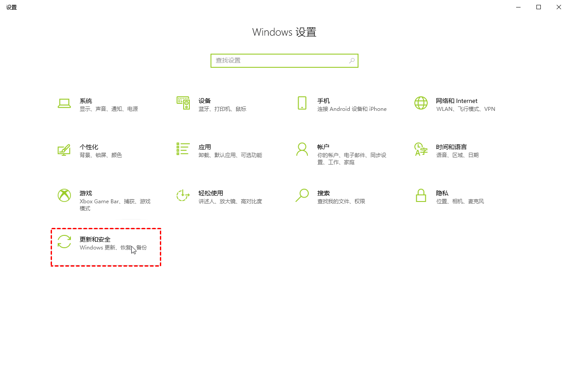Open the 网络和 Internet globe icon
Viewport: 569px width, 392px height.
pyautogui.click(x=421, y=103)
